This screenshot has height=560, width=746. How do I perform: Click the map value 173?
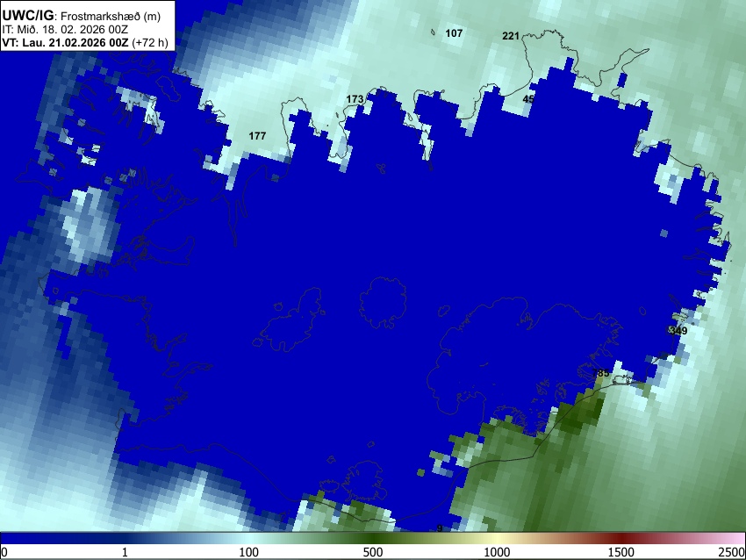coord(355,99)
